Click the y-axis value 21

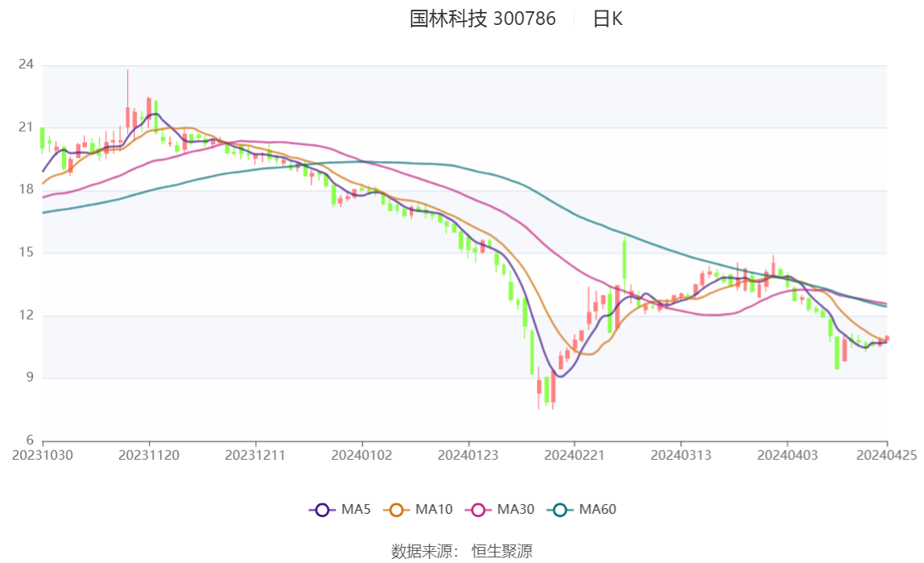click(x=26, y=127)
